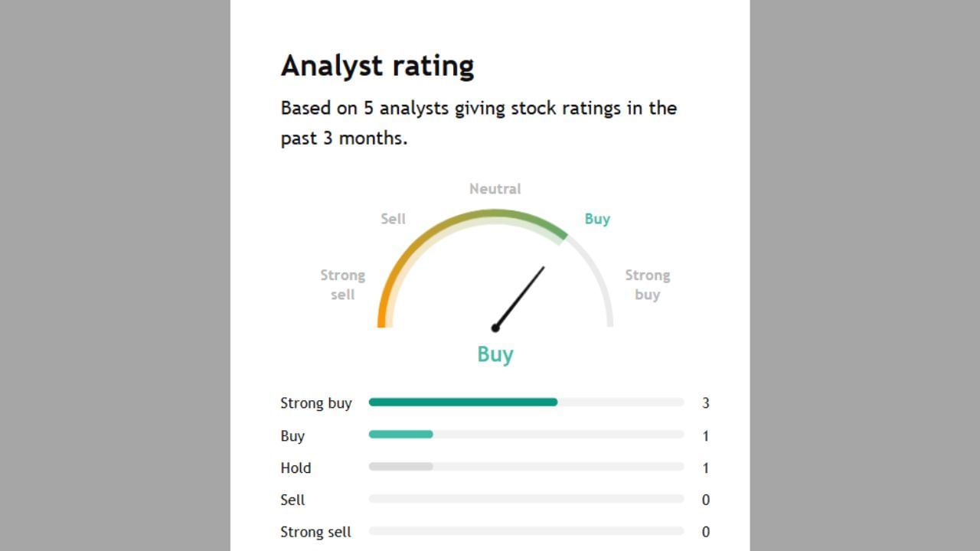The image size is (980, 551).
Task: Click the empty Strong sell rating bar
Action: tap(526, 531)
